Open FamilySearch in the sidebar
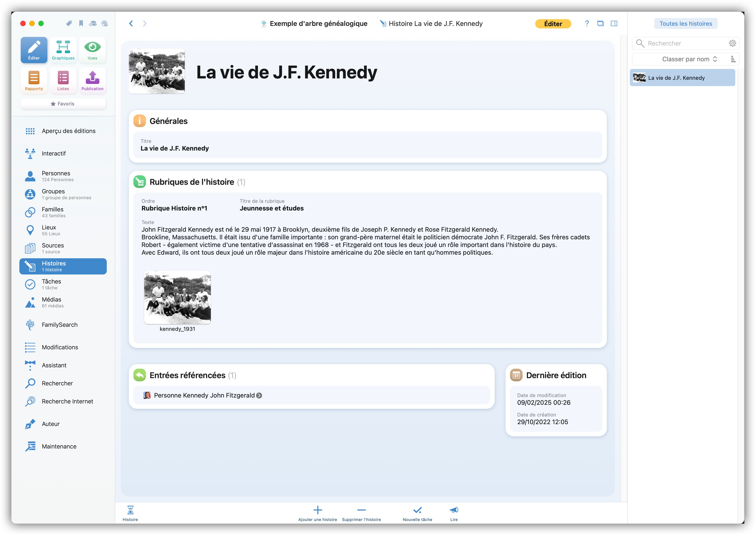Screen dimensions: 756x535 pos(63,325)
